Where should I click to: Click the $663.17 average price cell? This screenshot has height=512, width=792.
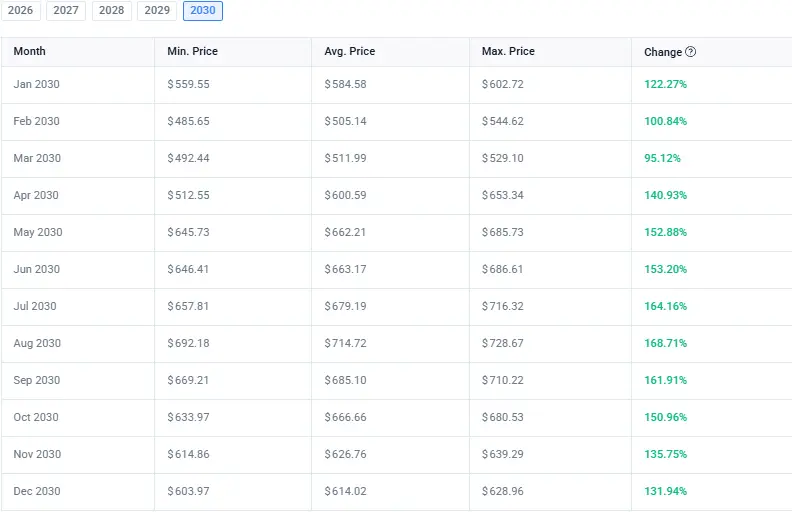345,269
